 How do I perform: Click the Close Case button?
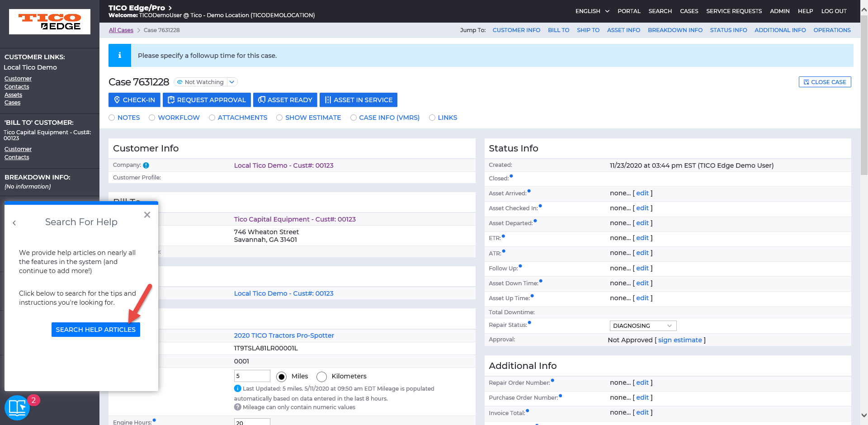[825, 82]
